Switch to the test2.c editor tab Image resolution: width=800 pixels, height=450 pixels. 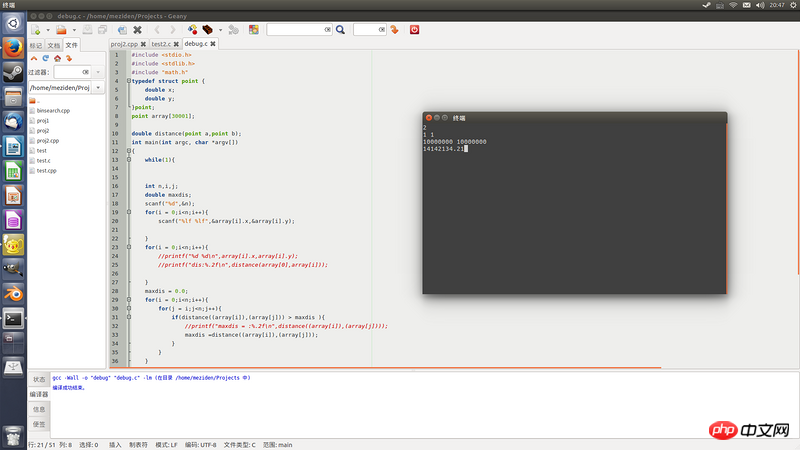click(161, 44)
